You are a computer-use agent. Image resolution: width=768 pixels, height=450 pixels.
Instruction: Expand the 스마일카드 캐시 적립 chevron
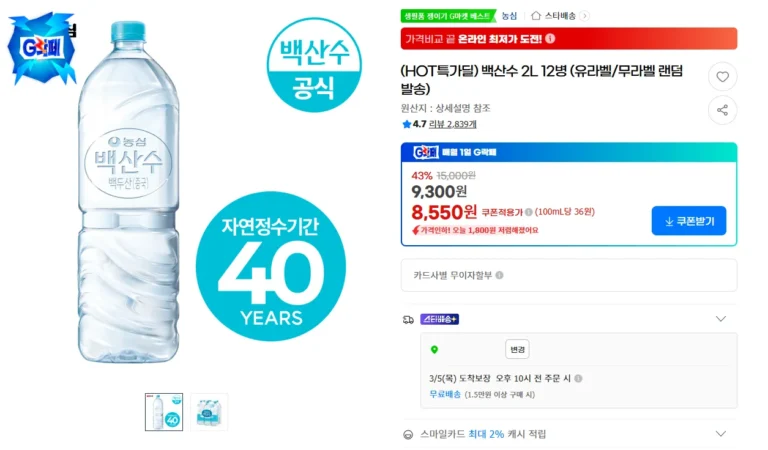tap(720, 434)
